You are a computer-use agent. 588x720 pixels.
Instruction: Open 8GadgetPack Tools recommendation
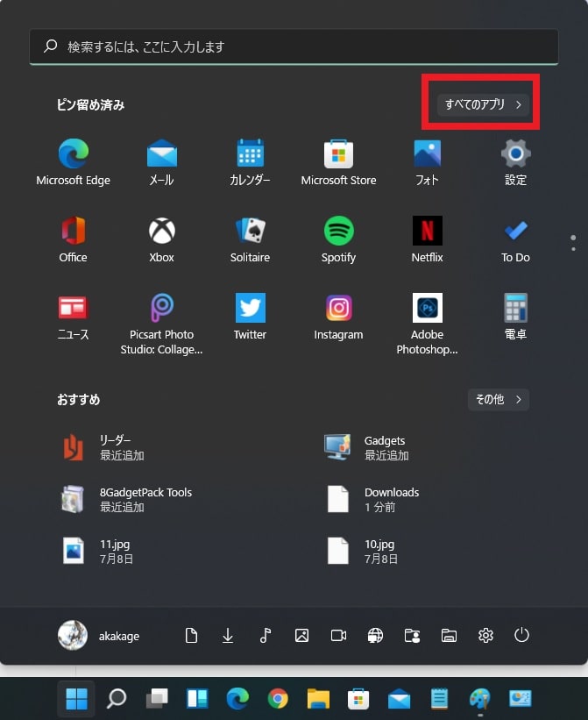[127, 500]
